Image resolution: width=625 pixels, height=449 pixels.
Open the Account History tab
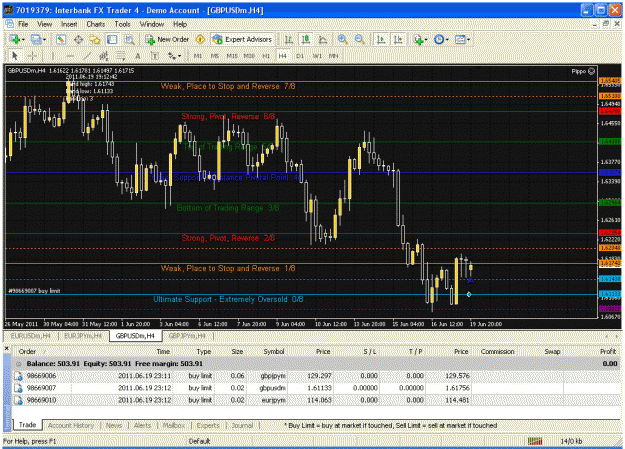(x=71, y=425)
